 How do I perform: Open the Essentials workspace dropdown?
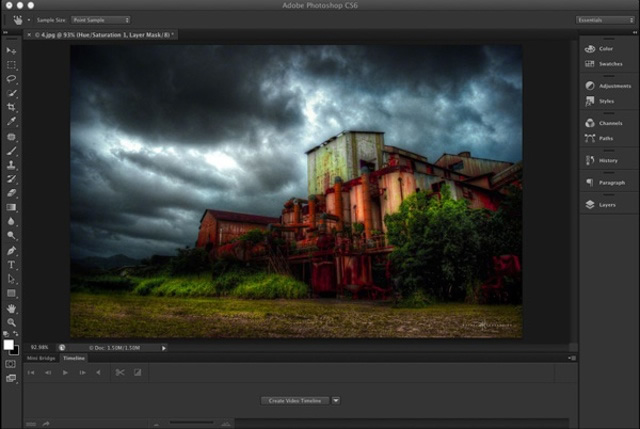tap(605, 19)
